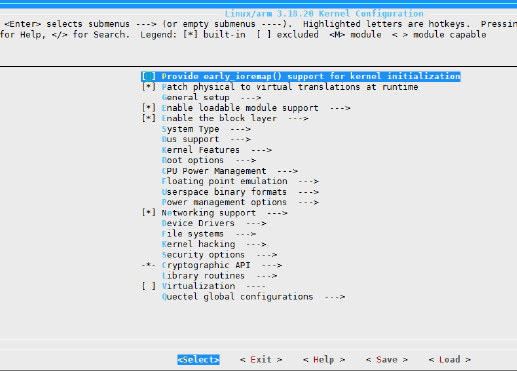Select the Virtualization label
517x371 pixels.
[198, 286]
